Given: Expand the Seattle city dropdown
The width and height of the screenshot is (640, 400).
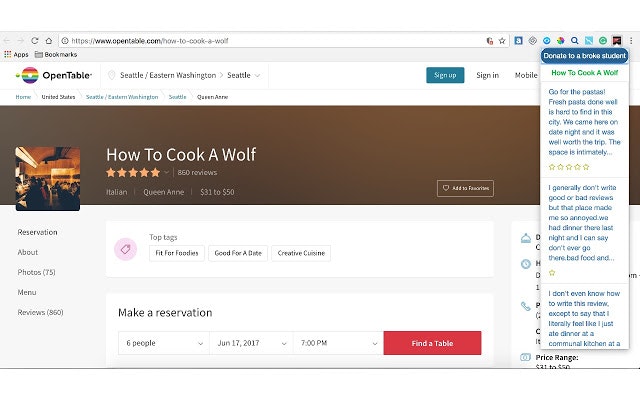Looking at the screenshot, I should click(244, 75).
